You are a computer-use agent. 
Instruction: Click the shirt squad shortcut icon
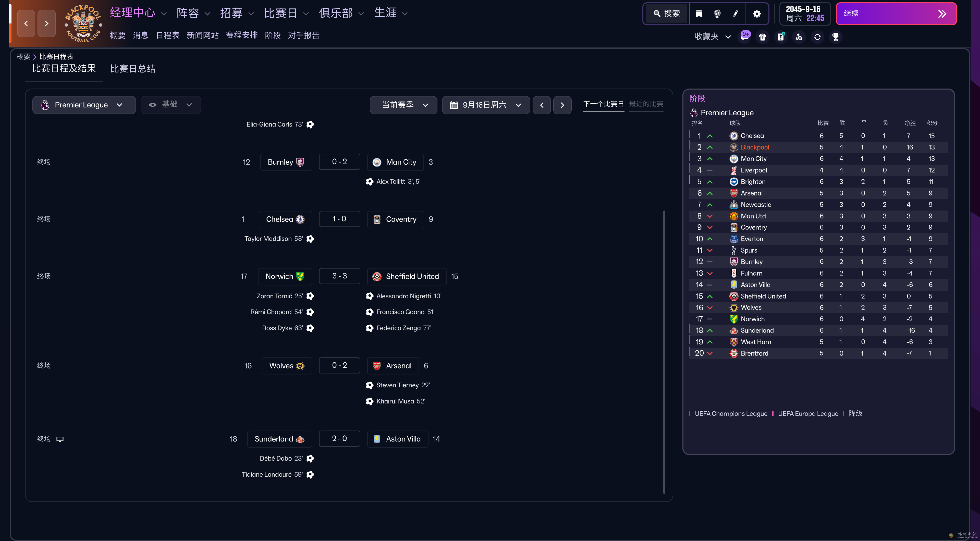762,37
